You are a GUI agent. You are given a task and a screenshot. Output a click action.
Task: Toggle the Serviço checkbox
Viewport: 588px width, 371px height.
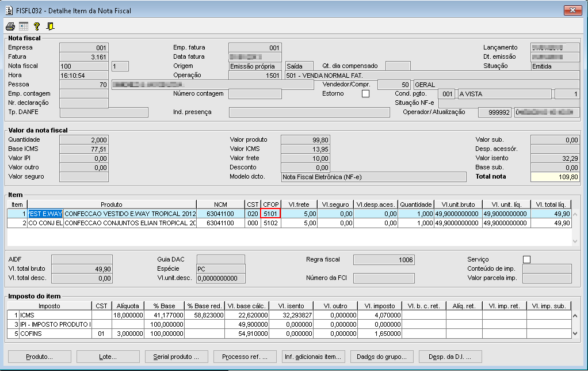point(526,259)
